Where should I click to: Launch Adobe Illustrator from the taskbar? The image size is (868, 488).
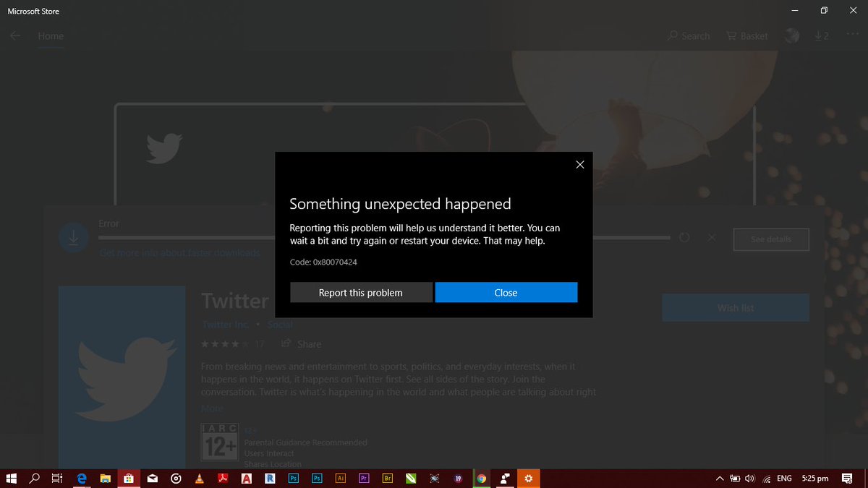pos(341,478)
